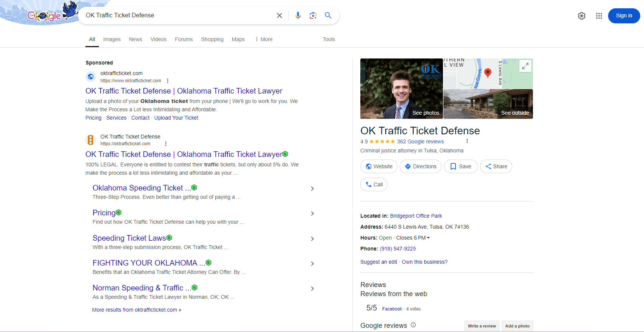This screenshot has height=332, width=644.
Task: Open the Tools menu
Action: pyautogui.click(x=329, y=39)
